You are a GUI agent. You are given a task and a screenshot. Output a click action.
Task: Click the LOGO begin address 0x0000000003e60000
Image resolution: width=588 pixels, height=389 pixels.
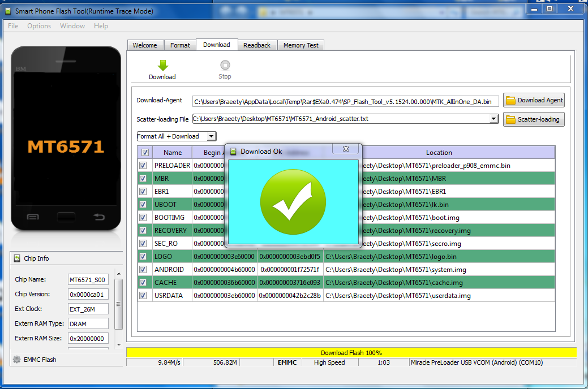224,256
